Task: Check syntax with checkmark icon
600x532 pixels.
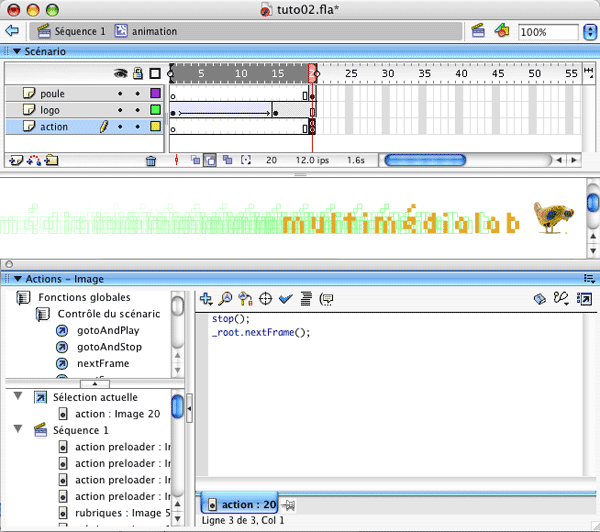Action: click(x=285, y=299)
